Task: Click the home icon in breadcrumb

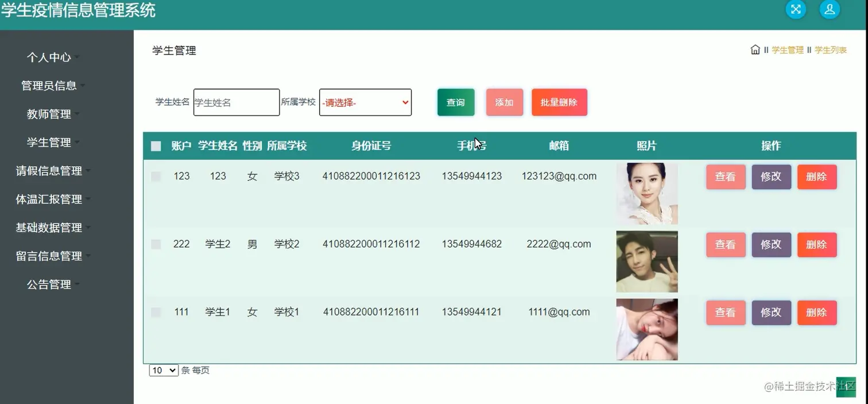Action: [755, 49]
